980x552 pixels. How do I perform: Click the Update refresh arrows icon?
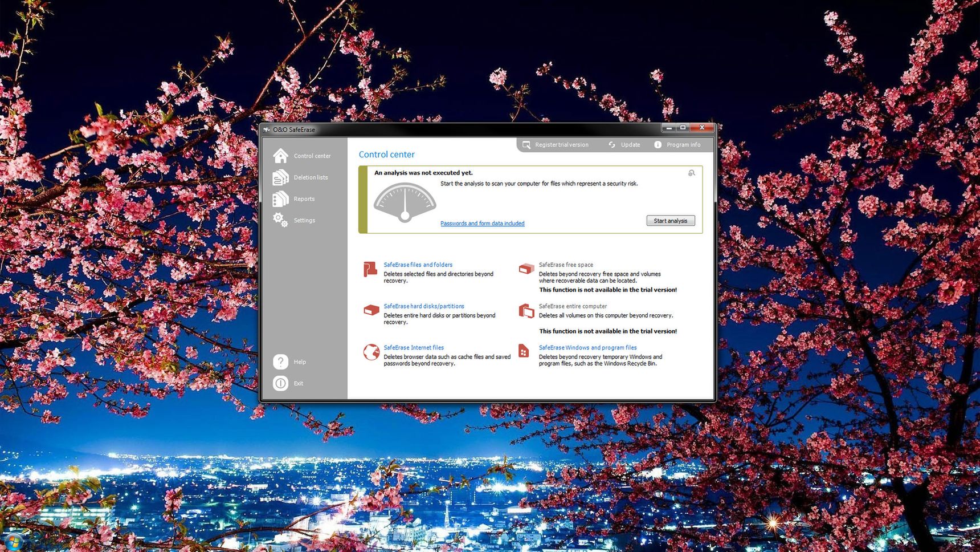tap(612, 145)
